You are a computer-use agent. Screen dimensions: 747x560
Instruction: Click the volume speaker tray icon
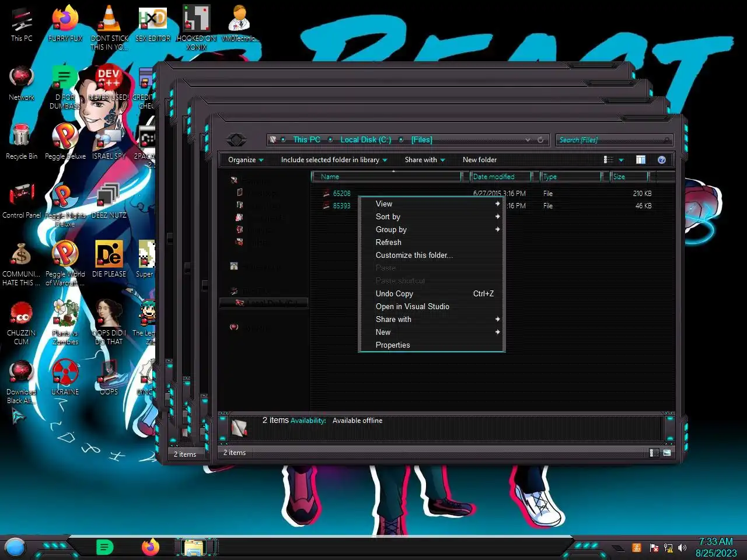[x=682, y=548]
